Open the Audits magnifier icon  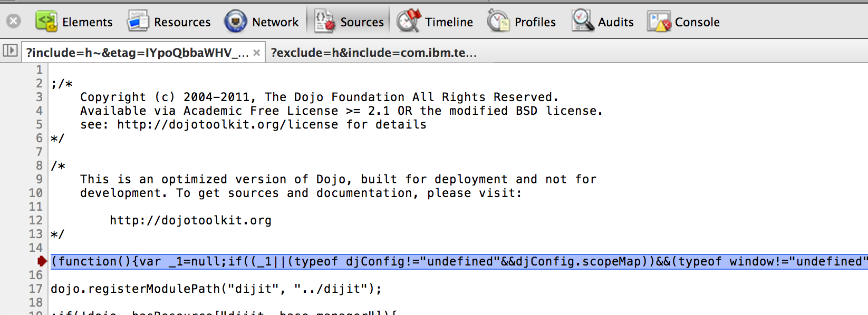[583, 22]
